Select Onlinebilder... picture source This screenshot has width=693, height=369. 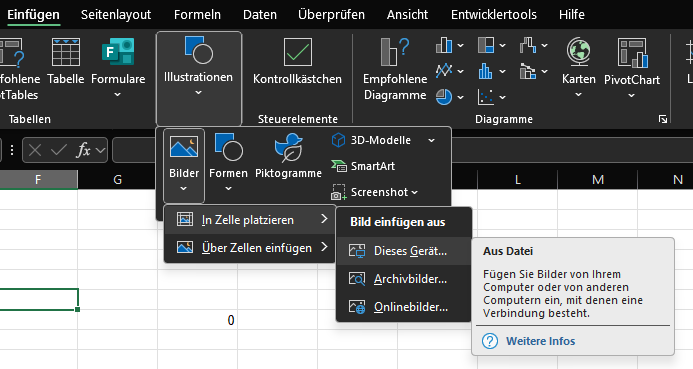(x=404, y=307)
